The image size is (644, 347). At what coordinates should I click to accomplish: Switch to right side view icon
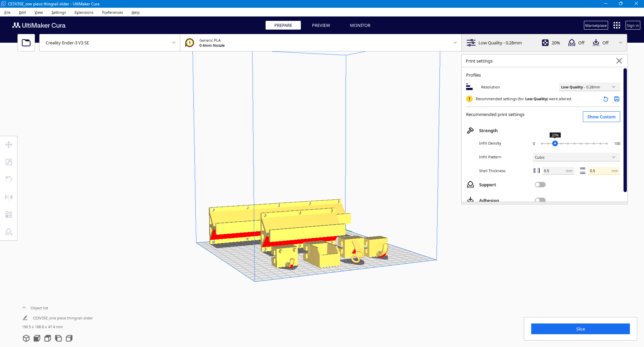coord(69,338)
